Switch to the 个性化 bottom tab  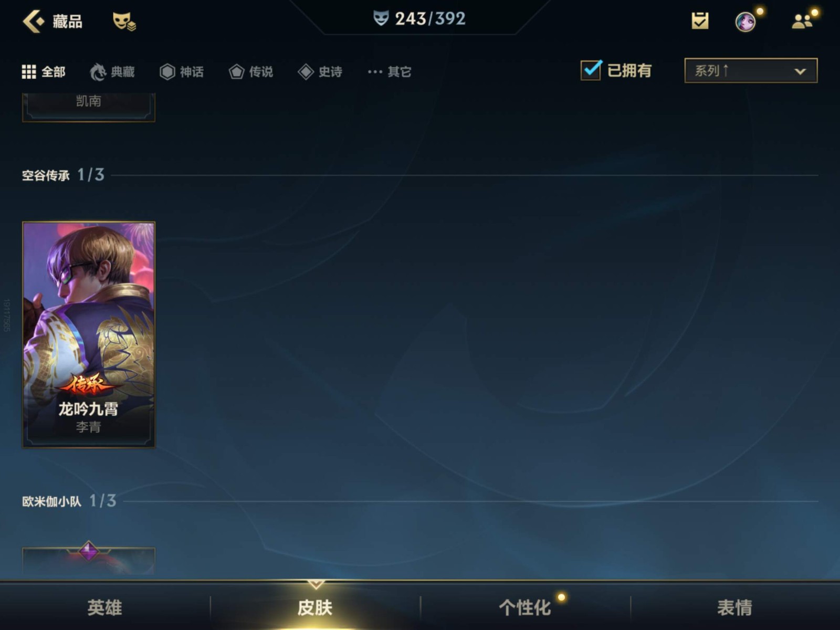tap(524, 607)
